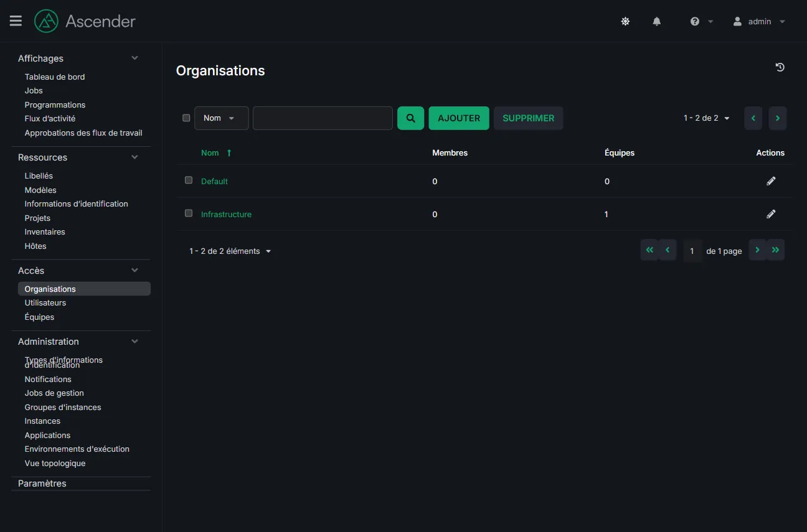
Task: Open Types d'informations d'identification
Action: (64, 363)
